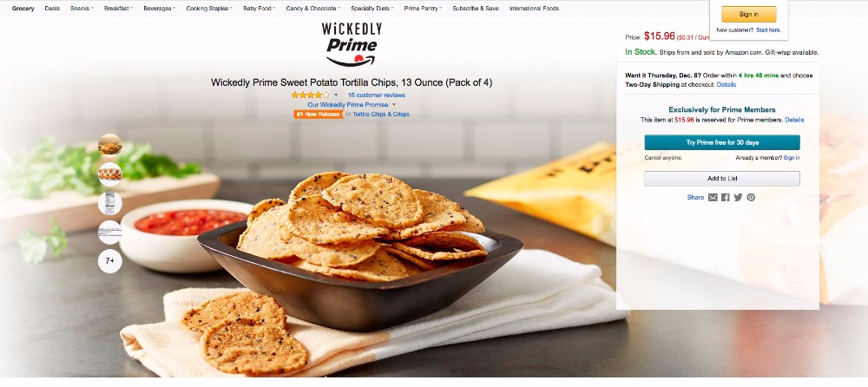Select the nutrition label thumbnail
This screenshot has width=868, height=387.
pyautogui.click(x=110, y=203)
